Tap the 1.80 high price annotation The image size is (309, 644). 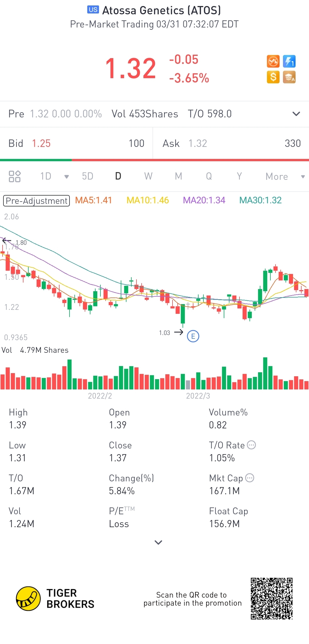coord(21,243)
